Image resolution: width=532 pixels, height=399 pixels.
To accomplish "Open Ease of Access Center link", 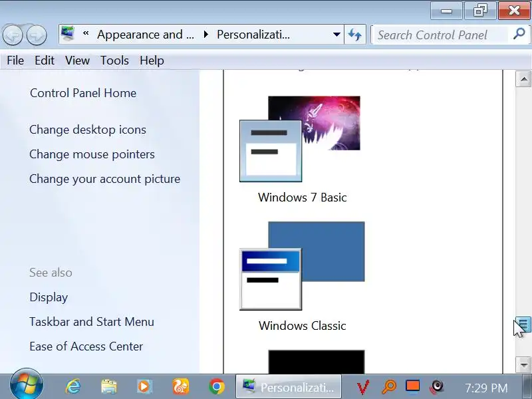I will click(x=86, y=346).
